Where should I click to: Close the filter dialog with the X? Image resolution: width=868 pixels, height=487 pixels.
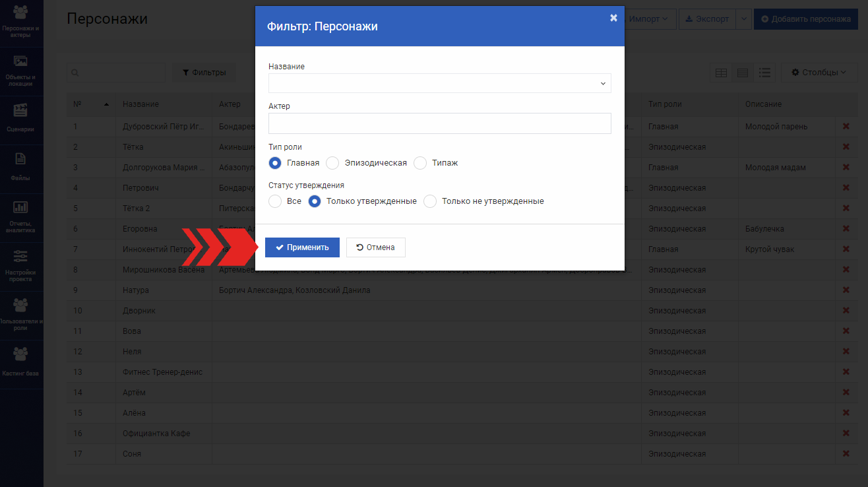click(x=613, y=18)
